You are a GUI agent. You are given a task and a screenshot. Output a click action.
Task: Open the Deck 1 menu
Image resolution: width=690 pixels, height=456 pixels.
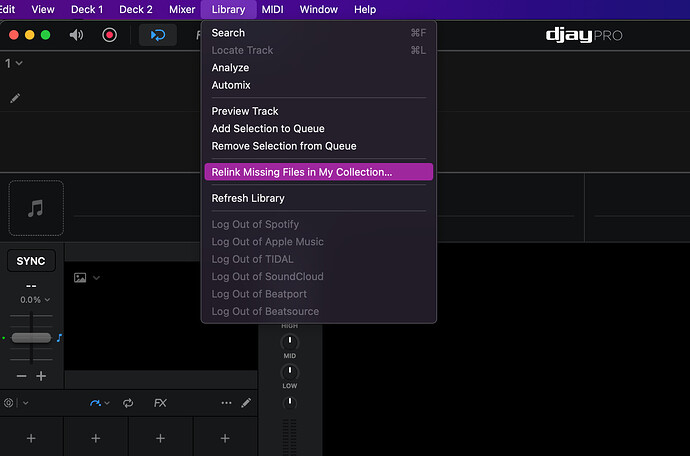(87, 9)
